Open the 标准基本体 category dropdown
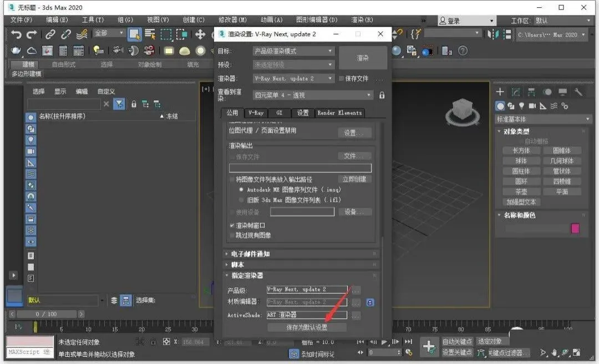599x364 pixels. pos(544,119)
